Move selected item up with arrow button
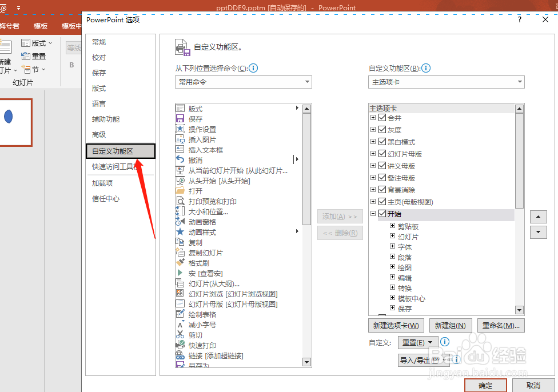Screen dimensions: 558x392 point(539,217)
